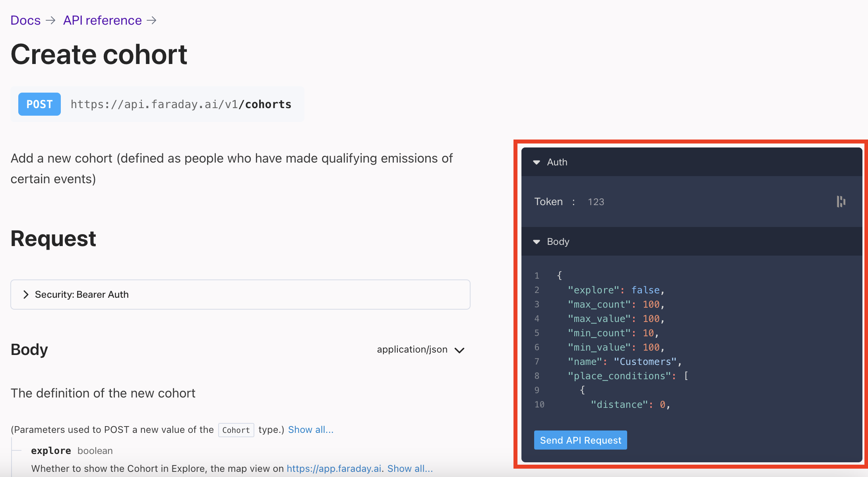The image size is (868, 477).
Task: Click the arrow after Docs breadcrumb
Action: [50, 20]
